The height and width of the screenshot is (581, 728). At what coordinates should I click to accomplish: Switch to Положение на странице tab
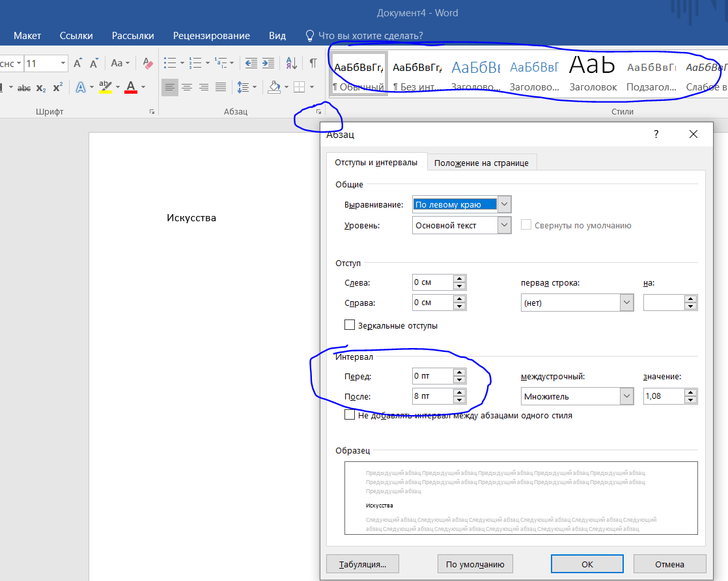pyautogui.click(x=481, y=163)
